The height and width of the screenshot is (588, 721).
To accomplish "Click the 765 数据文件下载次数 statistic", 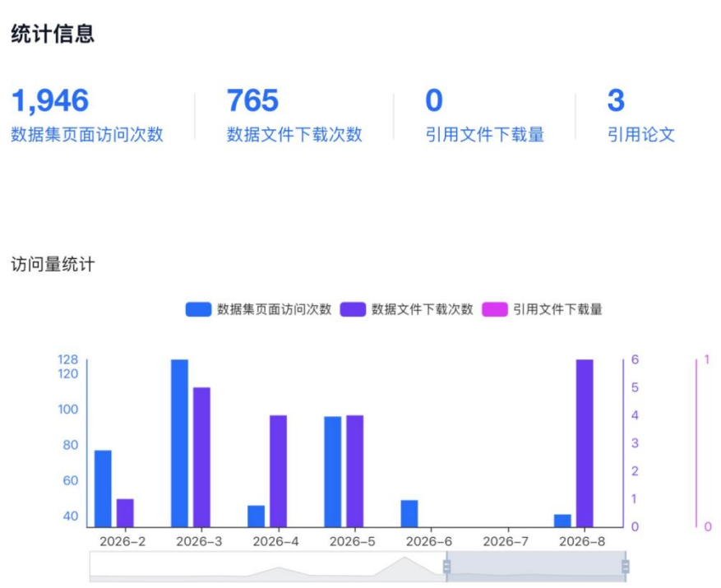I will tap(294, 115).
